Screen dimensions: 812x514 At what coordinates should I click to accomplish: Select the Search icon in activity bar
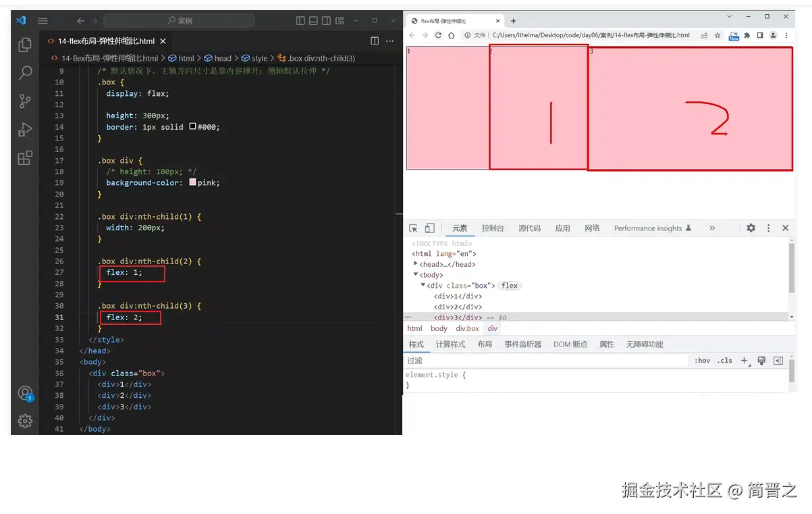[x=25, y=73]
